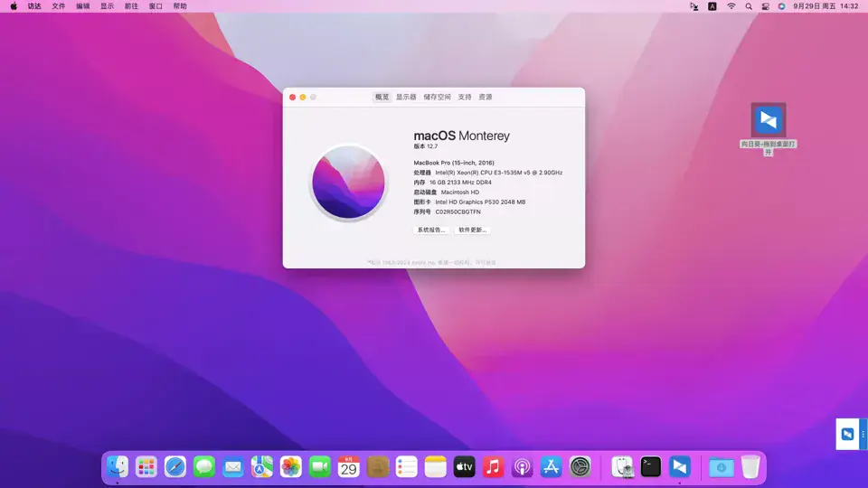The height and width of the screenshot is (488, 868).
Task: Open the license agreement link in the window footer
Action: 486,262
